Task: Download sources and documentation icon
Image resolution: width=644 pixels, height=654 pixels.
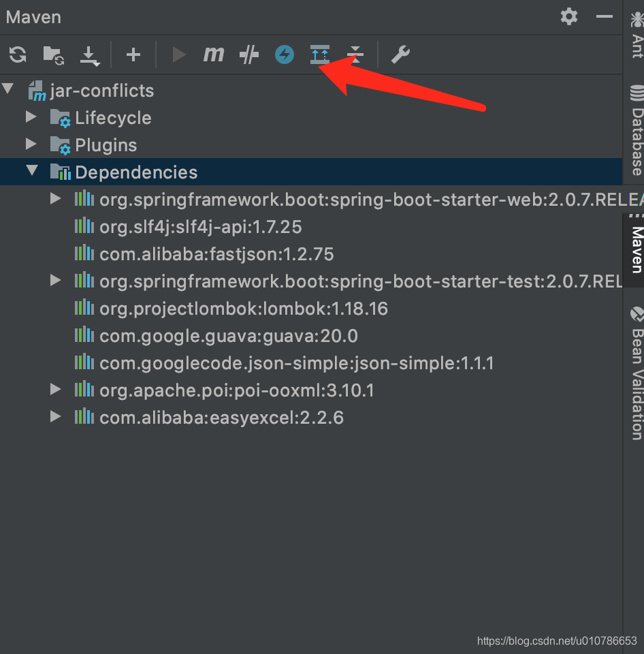Action: (90, 55)
